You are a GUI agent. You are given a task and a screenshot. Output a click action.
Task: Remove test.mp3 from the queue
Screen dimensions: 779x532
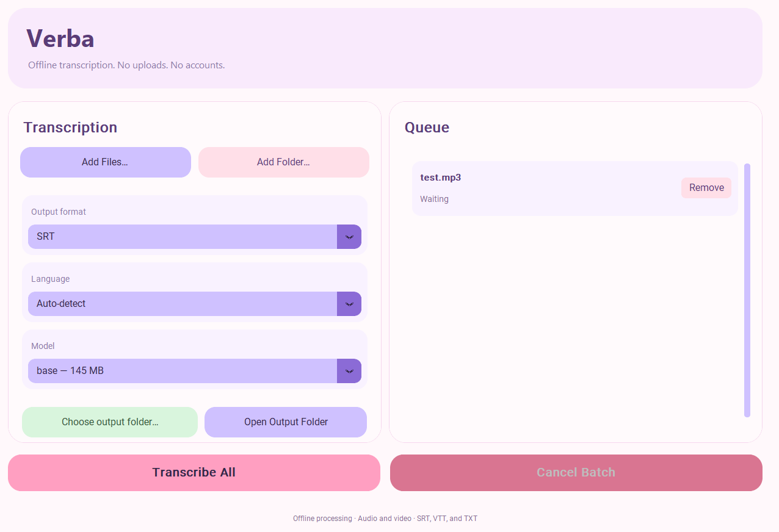tap(706, 188)
